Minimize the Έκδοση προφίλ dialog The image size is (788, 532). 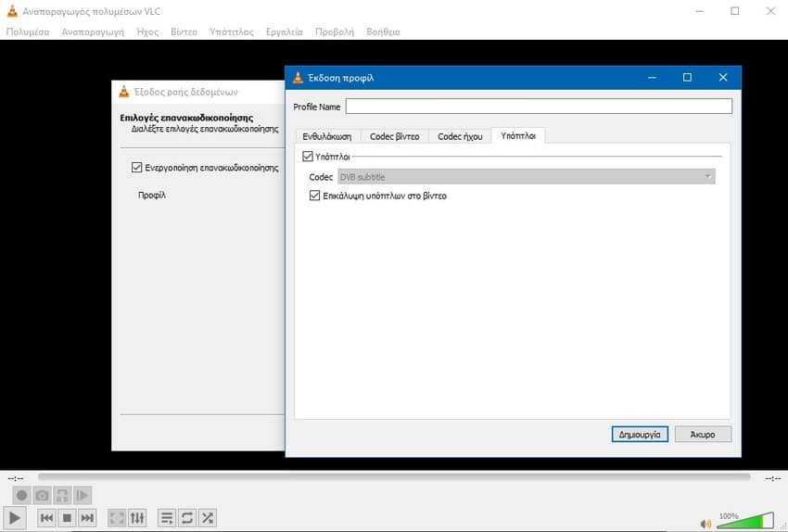[652, 77]
